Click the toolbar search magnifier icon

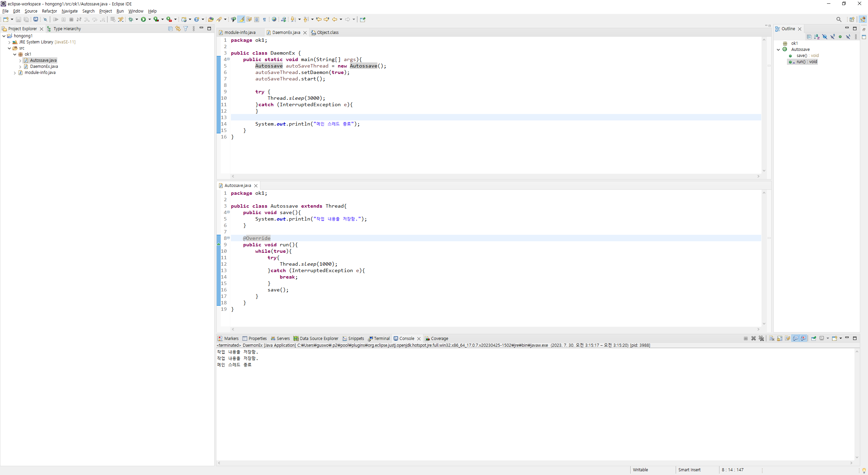point(839,19)
